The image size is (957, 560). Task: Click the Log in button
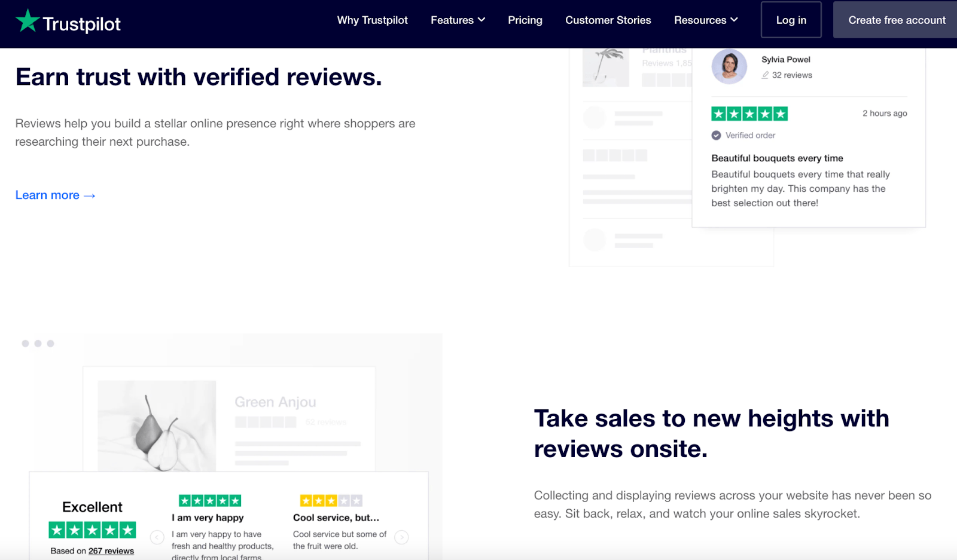point(791,20)
